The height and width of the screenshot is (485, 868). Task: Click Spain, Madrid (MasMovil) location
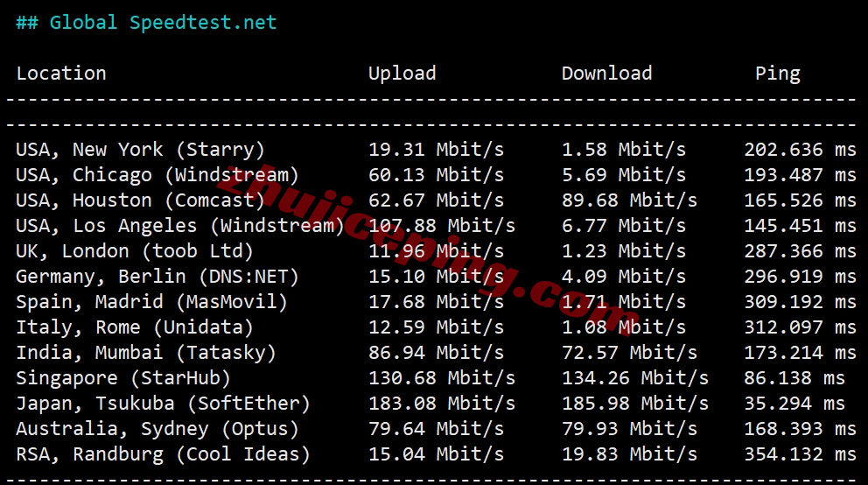[x=151, y=302]
